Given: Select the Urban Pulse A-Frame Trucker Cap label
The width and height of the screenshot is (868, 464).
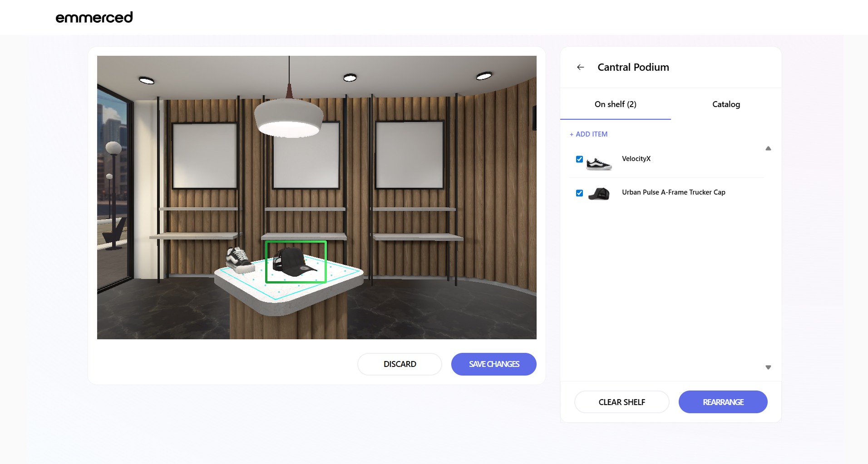Looking at the screenshot, I should pyautogui.click(x=673, y=192).
